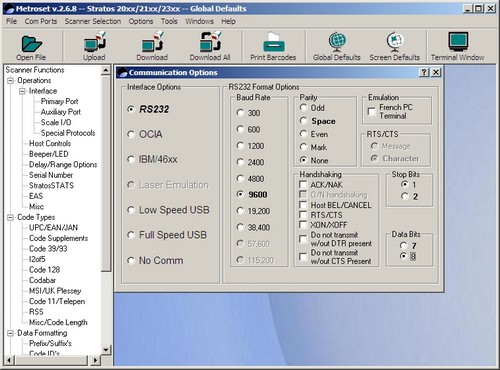Click the tree panel scroll down arrow
The height and width of the screenshot is (370, 500).
point(106,350)
